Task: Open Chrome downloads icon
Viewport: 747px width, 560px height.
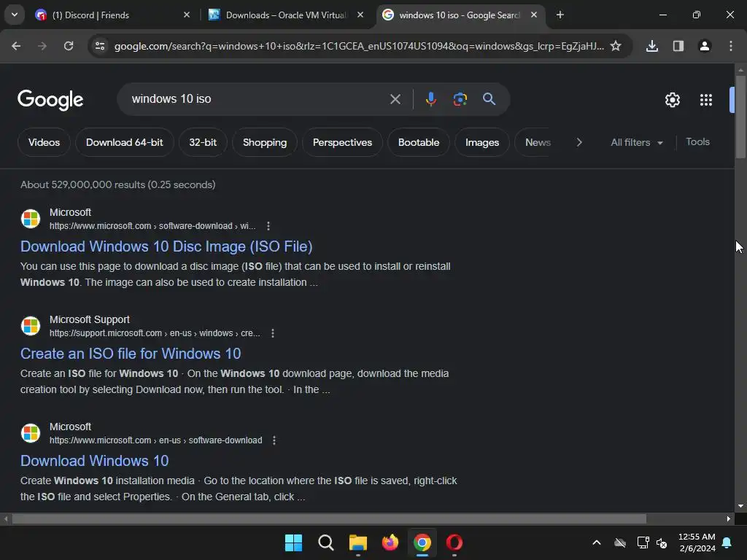Action: point(651,46)
